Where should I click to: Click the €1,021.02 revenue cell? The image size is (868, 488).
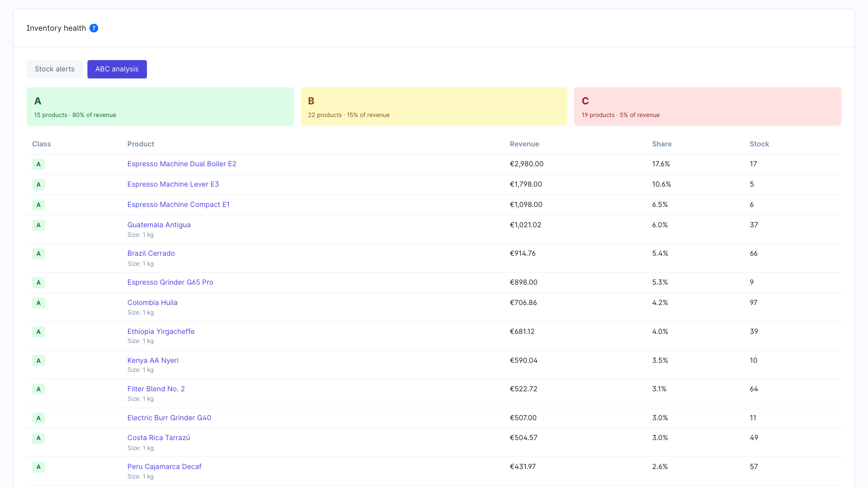tap(525, 225)
